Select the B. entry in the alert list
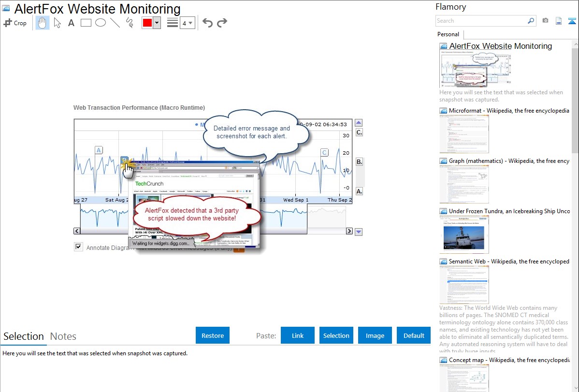This screenshot has height=392, width=579. point(359,162)
